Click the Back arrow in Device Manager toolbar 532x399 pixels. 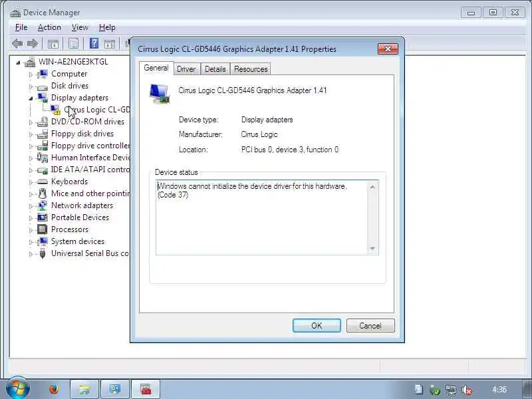(x=17, y=43)
